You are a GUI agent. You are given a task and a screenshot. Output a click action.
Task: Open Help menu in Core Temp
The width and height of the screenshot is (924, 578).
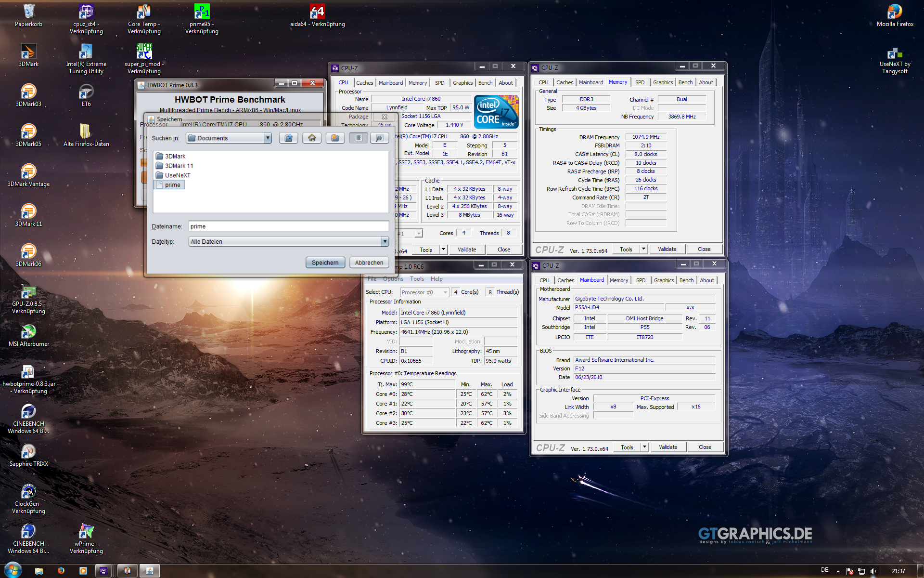pyautogui.click(x=436, y=279)
